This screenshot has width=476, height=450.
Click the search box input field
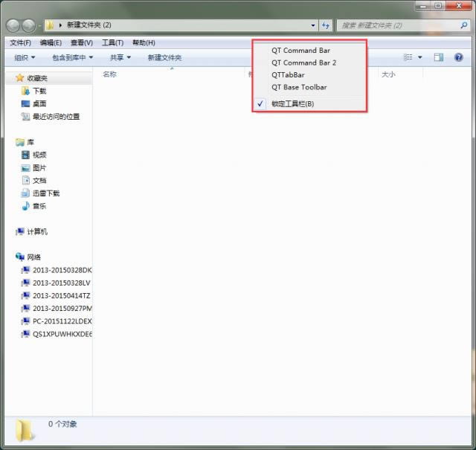click(398, 25)
